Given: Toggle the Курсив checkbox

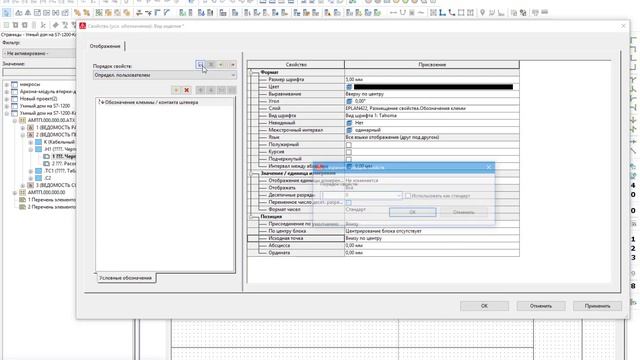Looking at the screenshot, I should pyautogui.click(x=349, y=152).
